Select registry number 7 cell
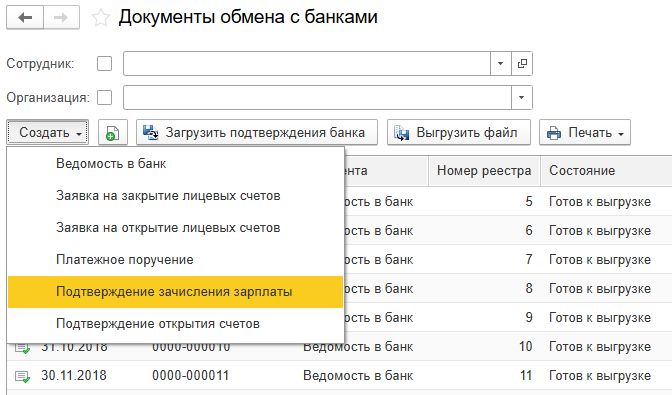The image size is (672, 395). click(x=529, y=260)
